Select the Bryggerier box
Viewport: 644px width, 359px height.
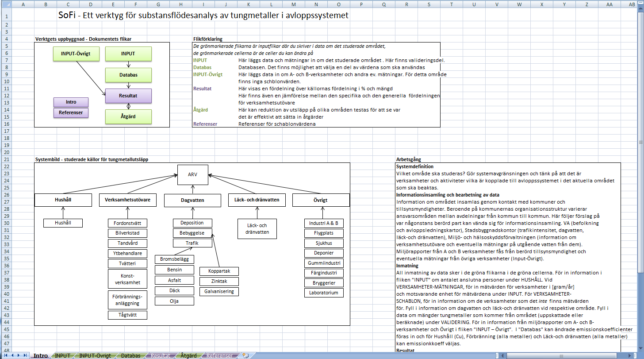coord(324,283)
